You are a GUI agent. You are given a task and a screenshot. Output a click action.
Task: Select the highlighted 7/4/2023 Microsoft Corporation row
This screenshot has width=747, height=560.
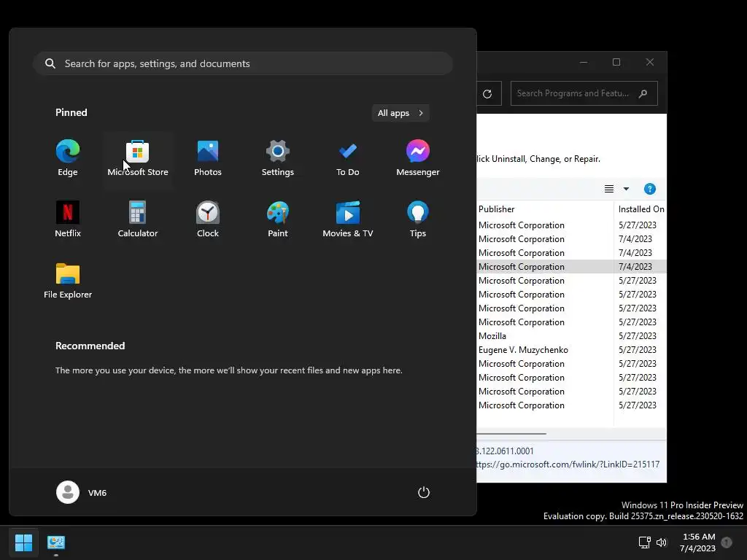[x=571, y=267]
